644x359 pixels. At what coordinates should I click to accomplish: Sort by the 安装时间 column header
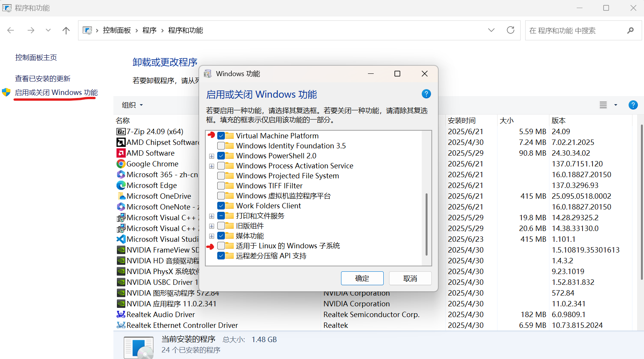coord(462,121)
